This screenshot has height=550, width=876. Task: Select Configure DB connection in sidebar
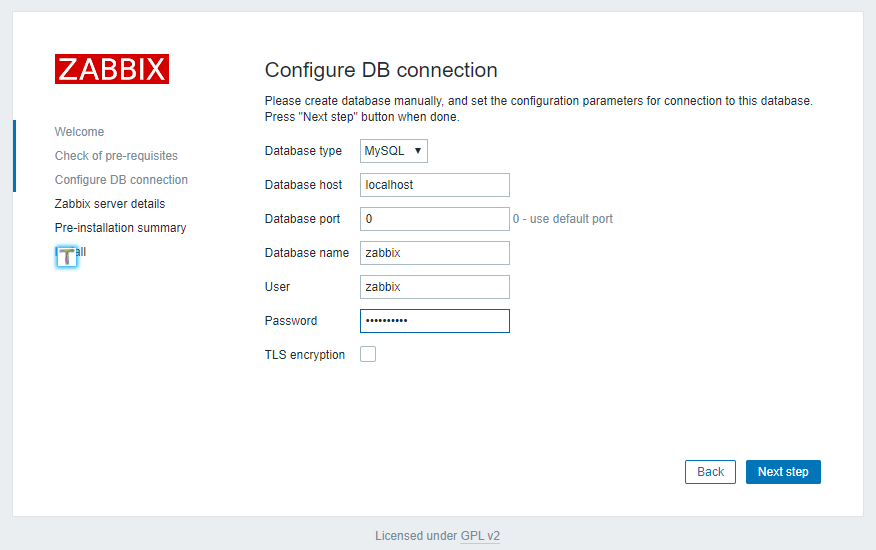tap(121, 180)
